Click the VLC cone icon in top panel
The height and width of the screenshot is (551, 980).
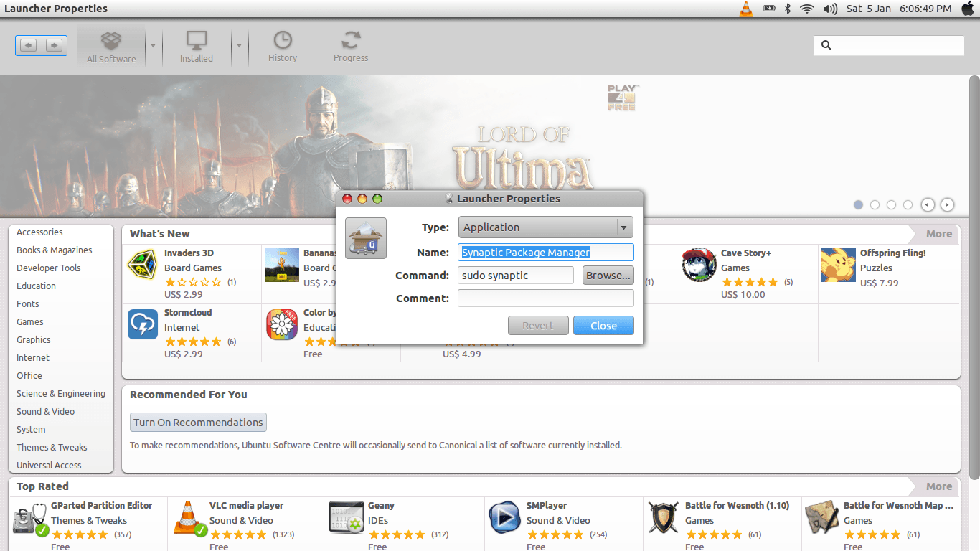coord(746,9)
